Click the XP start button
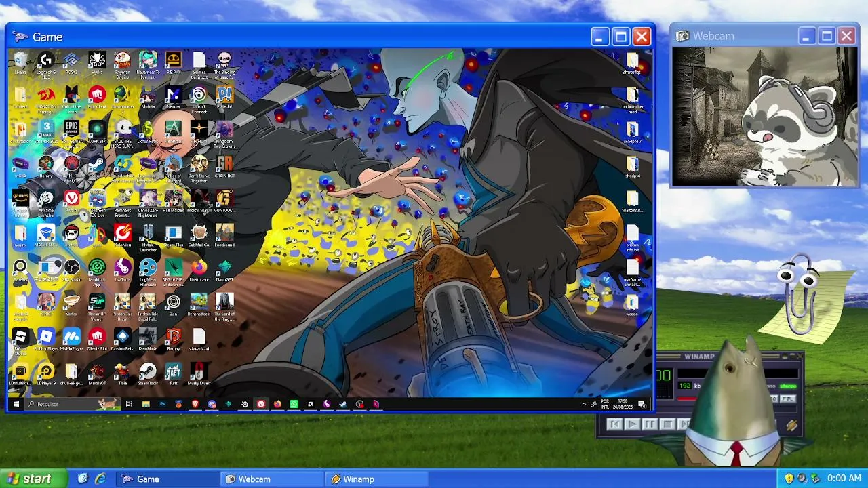Image resolution: width=868 pixels, height=488 pixels. click(x=34, y=479)
